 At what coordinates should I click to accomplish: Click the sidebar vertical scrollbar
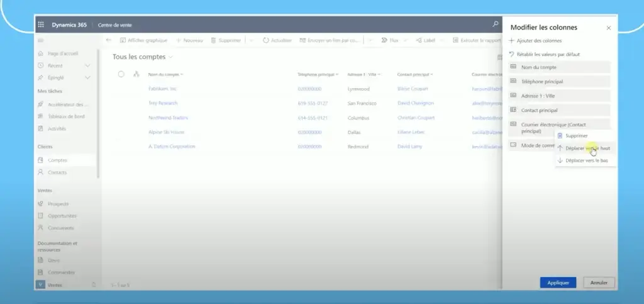point(98,114)
